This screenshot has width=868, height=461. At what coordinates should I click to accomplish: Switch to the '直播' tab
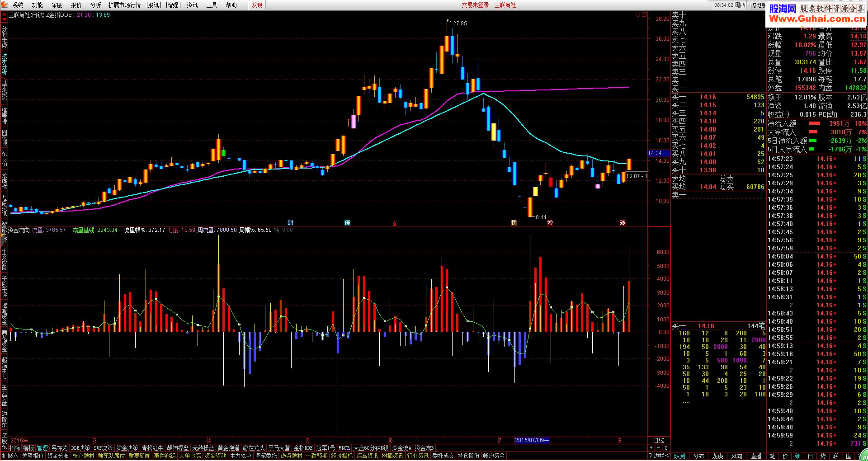point(756,456)
